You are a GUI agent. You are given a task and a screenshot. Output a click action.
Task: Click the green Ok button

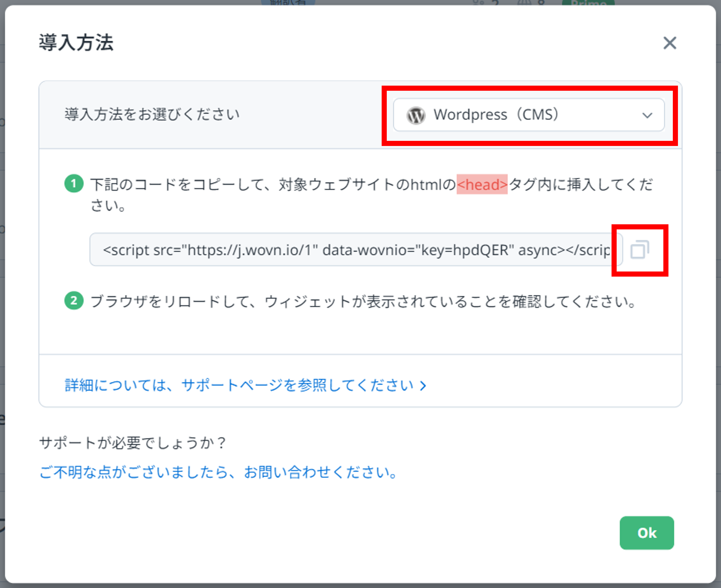(647, 533)
